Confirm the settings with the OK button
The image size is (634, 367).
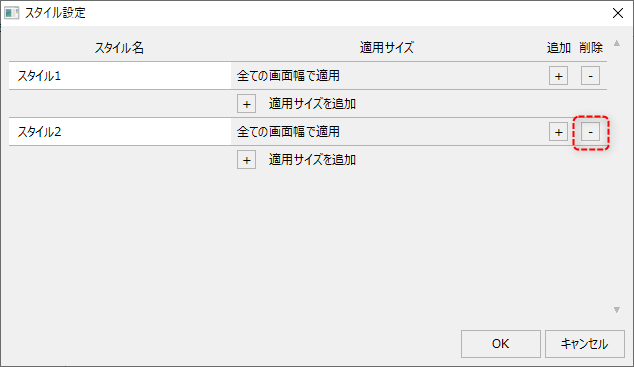pos(501,344)
